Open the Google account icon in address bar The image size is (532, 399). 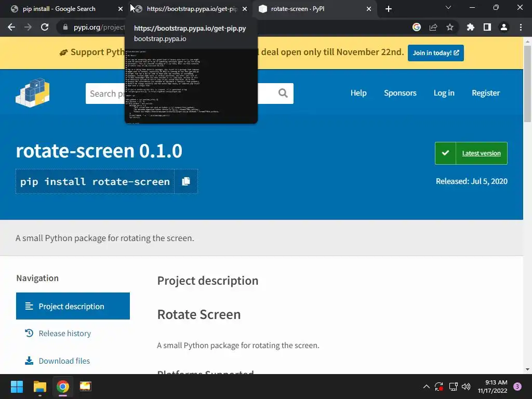tap(417, 27)
